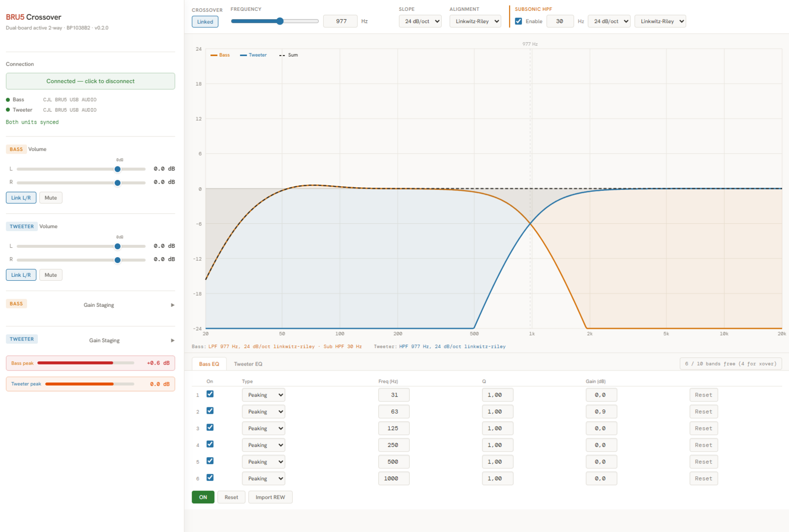Open the crossover Alignment dropdown
789x532 pixels.
475,21
